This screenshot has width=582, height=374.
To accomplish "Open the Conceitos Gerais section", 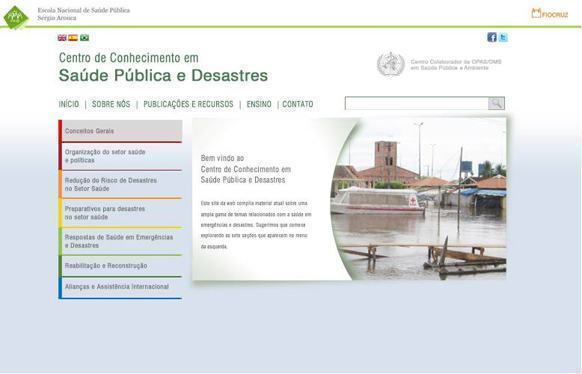I will click(x=120, y=131).
